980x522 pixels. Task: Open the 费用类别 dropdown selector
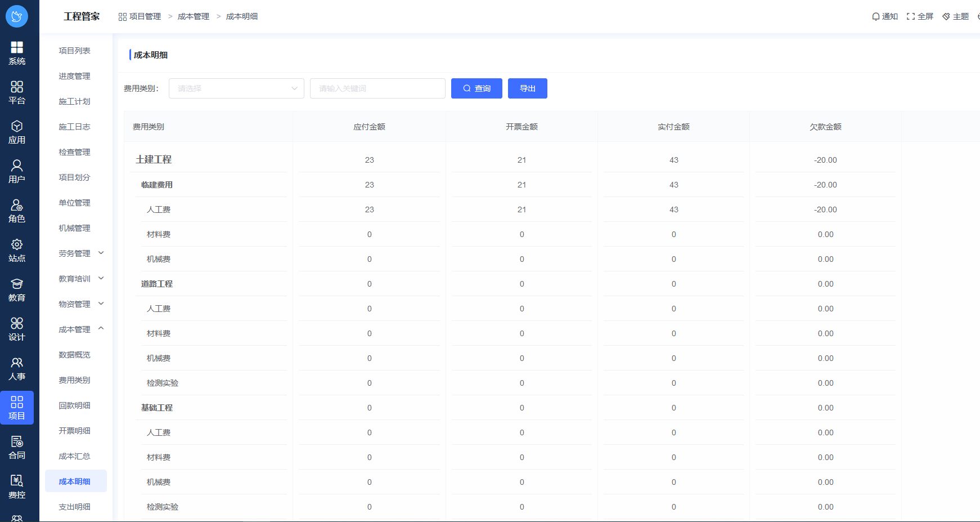[x=236, y=88]
